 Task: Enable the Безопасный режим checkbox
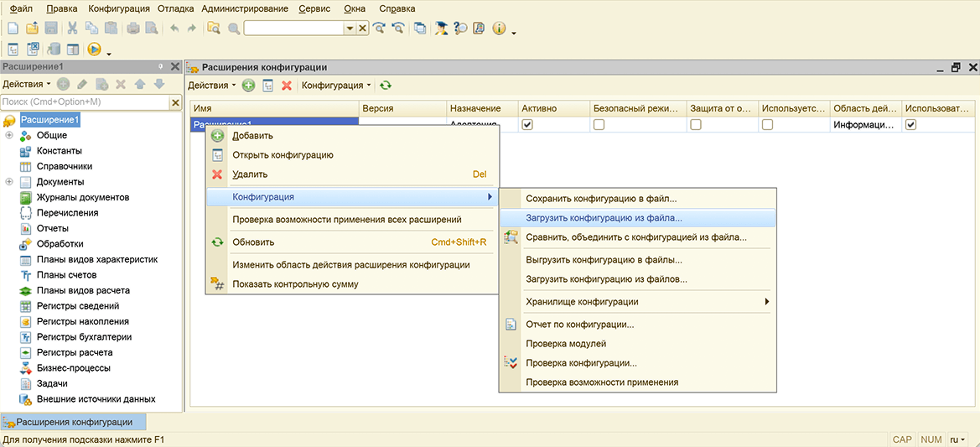pyautogui.click(x=599, y=124)
